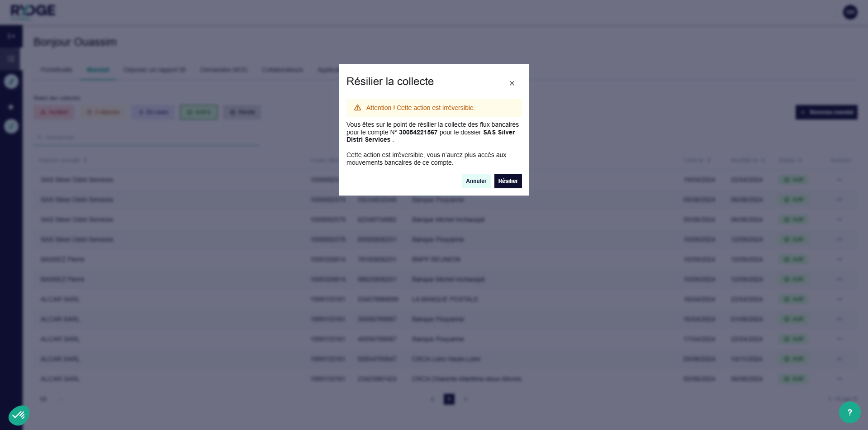Expand the actions chevron in the first row
The width and height of the screenshot is (868, 430).
click(840, 180)
